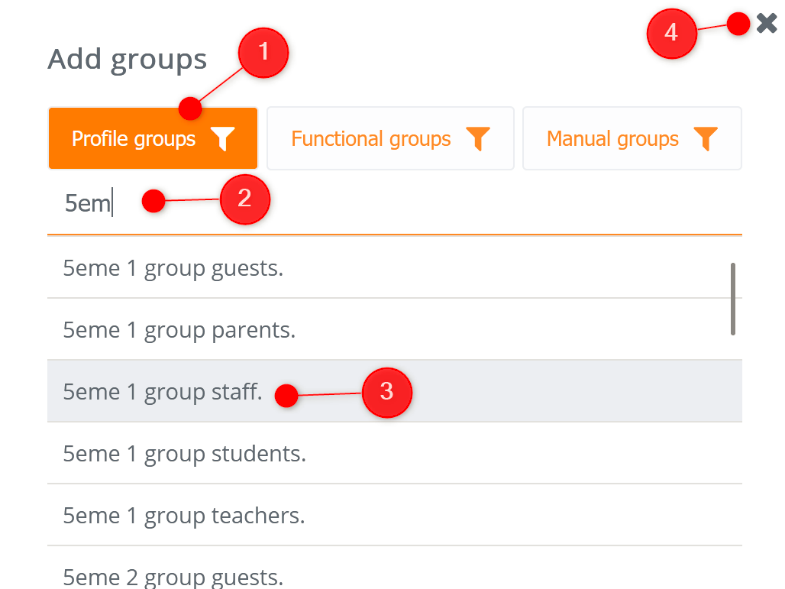Toggle the Profile groups filter label
The height and width of the screenshot is (589, 785).
point(133,139)
